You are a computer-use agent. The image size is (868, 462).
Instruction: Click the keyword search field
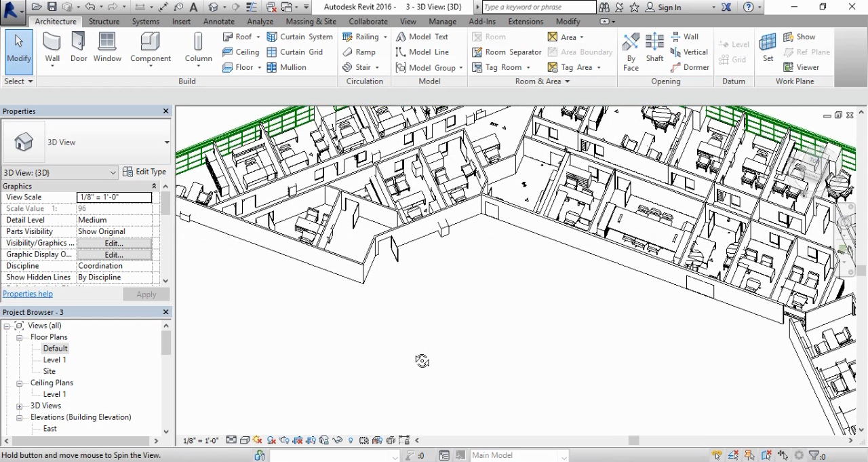539,7
